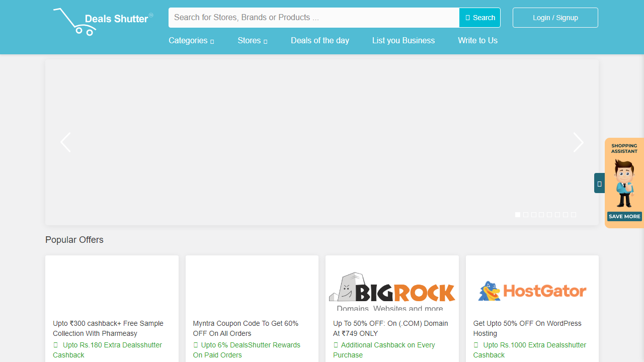The height and width of the screenshot is (362, 644).
Task: Open the Pharmeasy ₹300 cashback offer
Action: pyautogui.click(x=108, y=328)
